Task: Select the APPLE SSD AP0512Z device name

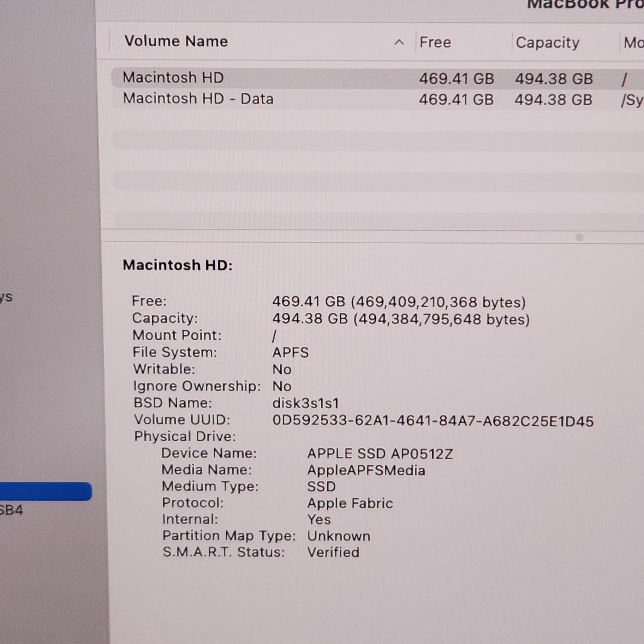Action: [x=380, y=453]
